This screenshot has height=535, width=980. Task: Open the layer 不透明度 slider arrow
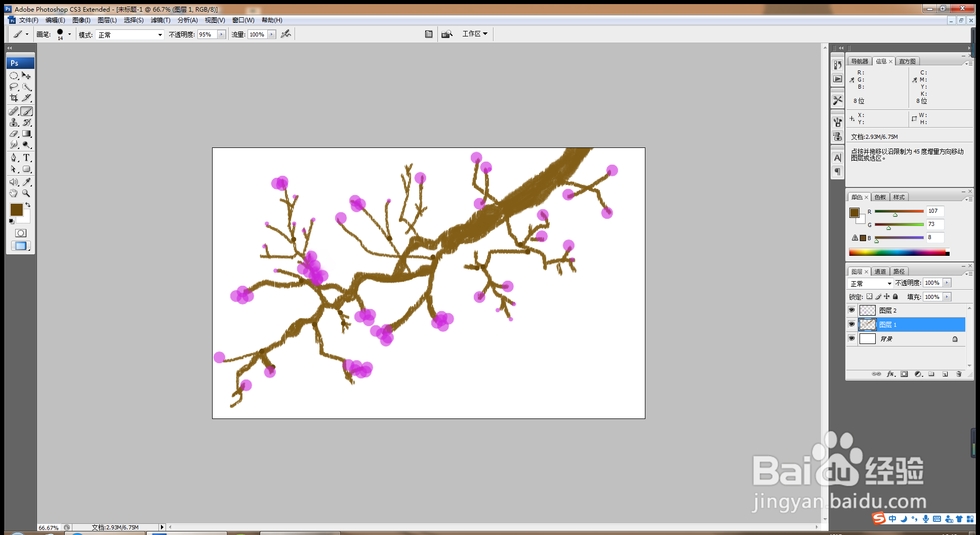click(x=947, y=283)
